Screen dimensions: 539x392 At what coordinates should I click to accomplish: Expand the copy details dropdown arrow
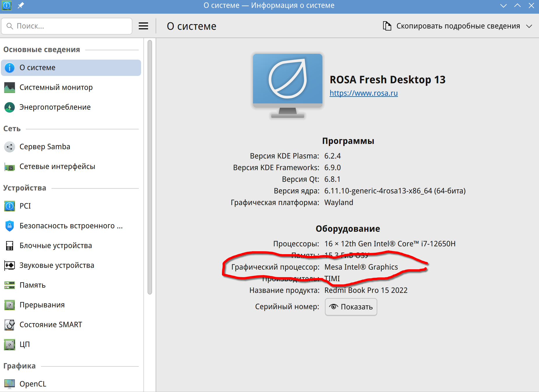(x=529, y=26)
